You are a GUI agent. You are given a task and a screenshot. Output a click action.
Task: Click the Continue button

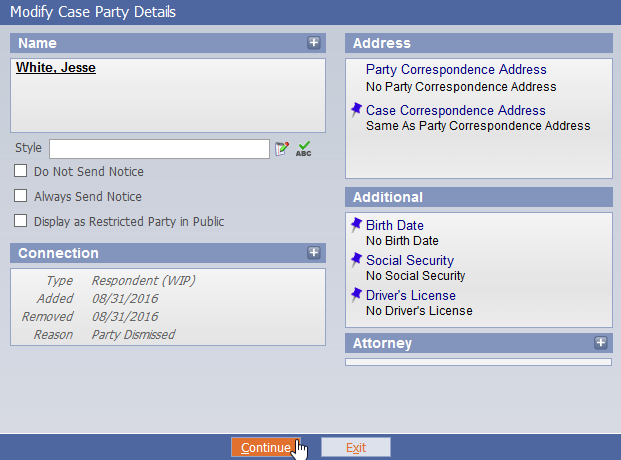(266, 447)
